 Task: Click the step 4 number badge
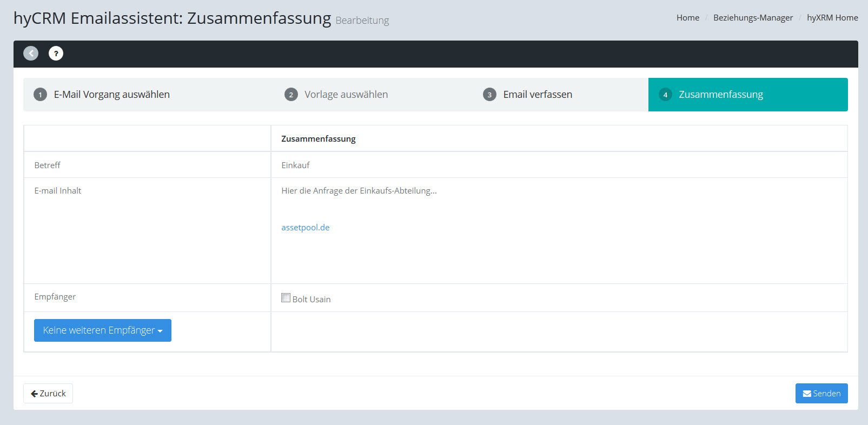coord(665,95)
